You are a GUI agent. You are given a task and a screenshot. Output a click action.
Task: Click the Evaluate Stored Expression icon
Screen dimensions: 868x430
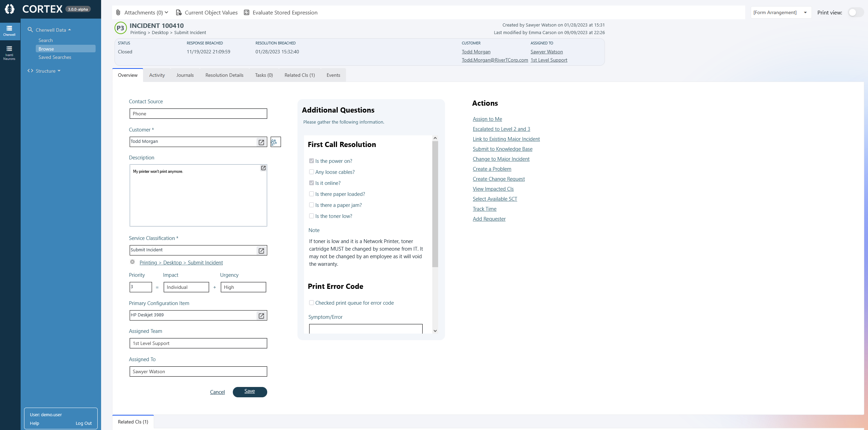pyautogui.click(x=247, y=13)
